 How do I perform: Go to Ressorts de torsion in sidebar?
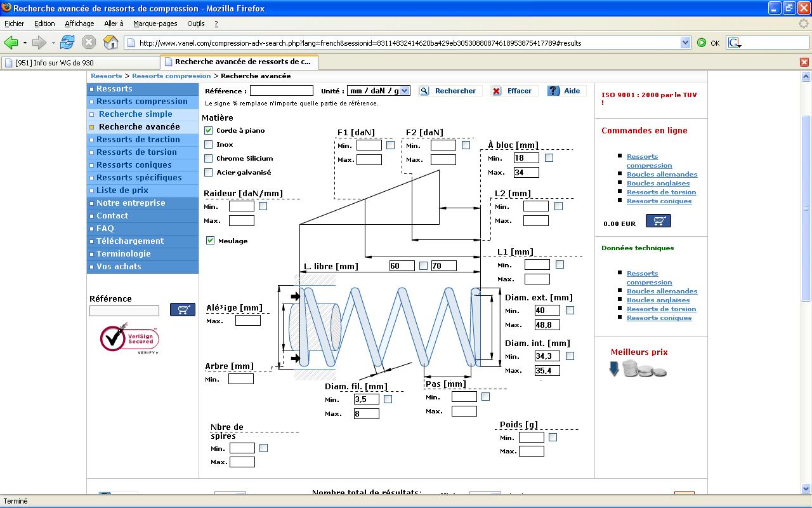(136, 152)
